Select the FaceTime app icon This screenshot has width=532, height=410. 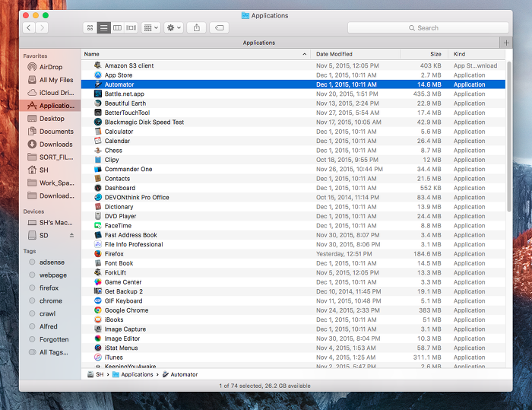pyautogui.click(x=98, y=226)
